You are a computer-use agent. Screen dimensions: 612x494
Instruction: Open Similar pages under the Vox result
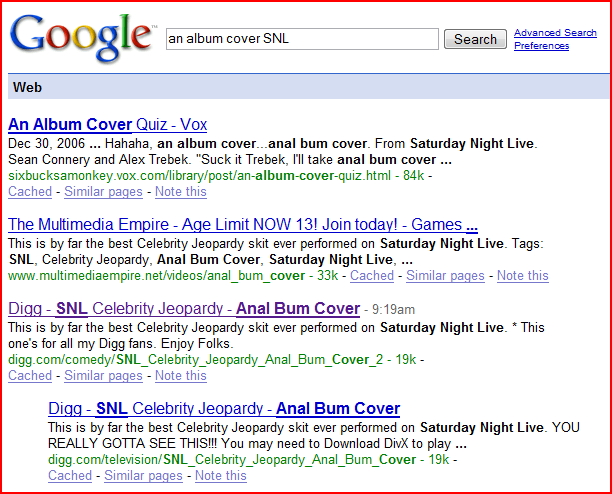pos(103,192)
